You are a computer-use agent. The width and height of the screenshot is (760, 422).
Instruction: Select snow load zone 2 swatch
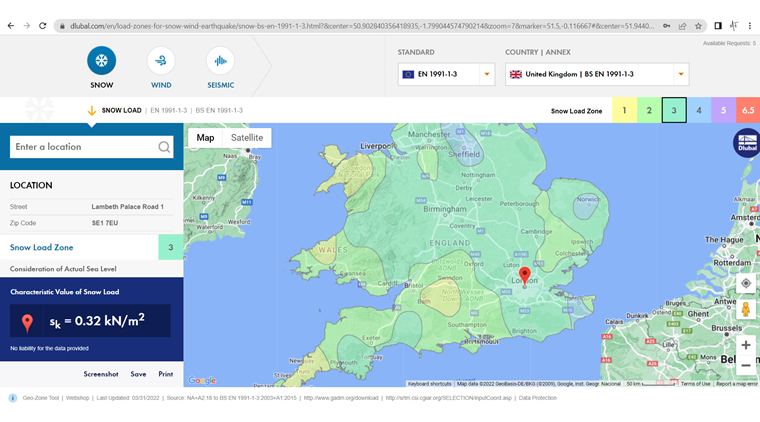pyautogui.click(x=649, y=110)
